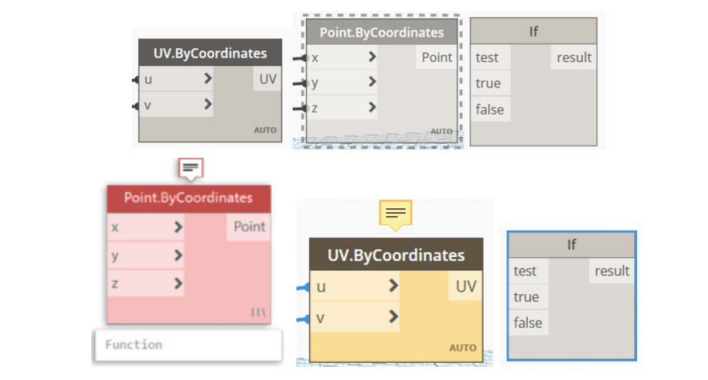The image size is (708, 380).
Task: Select the red Point.ByCoordinates node title
Action: coord(189,198)
